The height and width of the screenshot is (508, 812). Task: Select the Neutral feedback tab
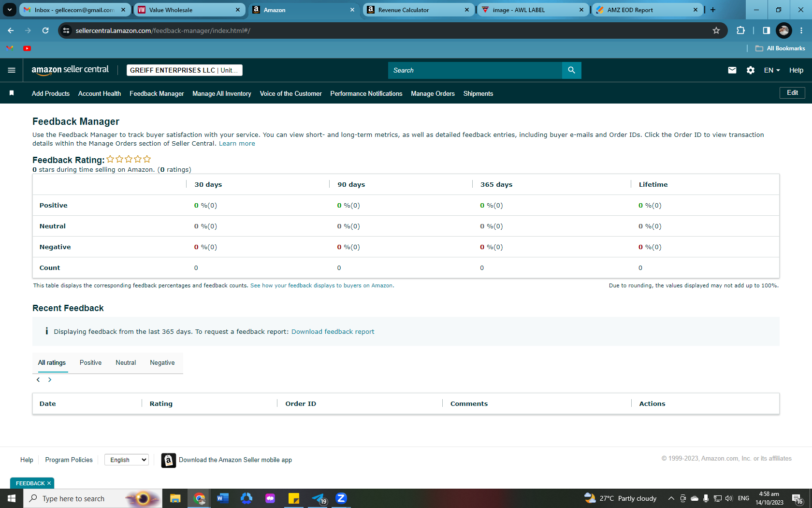(x=126, y=363)
